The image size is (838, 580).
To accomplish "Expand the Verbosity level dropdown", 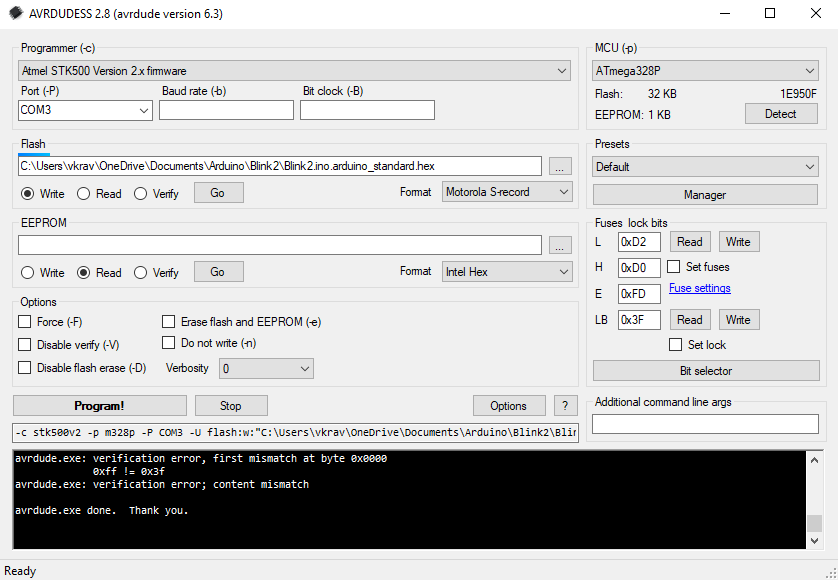I will (266, 368).
